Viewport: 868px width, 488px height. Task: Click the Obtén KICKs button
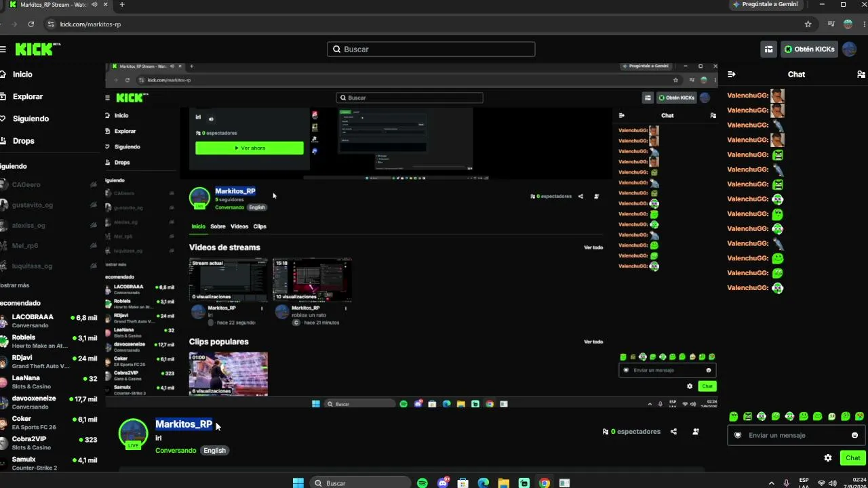click(809, 49)
